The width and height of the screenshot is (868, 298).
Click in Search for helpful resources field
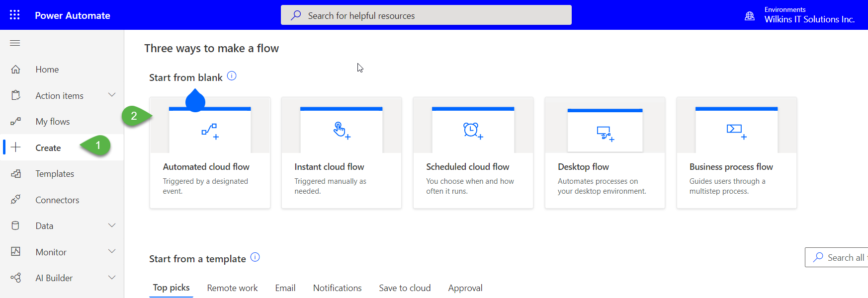[x=426, y=15]
